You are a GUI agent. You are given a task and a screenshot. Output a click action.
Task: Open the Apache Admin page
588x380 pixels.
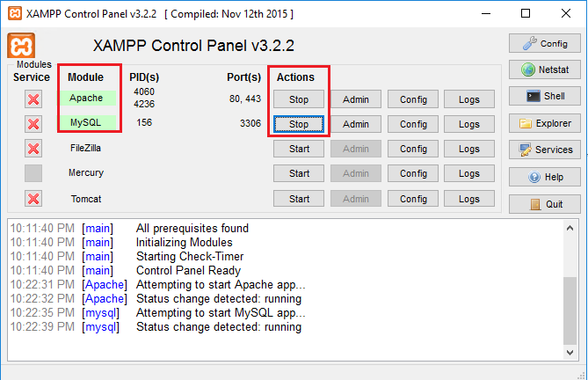tap(356, 99)
